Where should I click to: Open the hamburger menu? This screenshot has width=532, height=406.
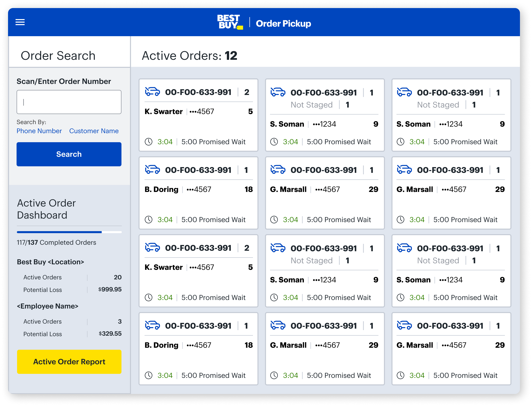tap(20, 22)
